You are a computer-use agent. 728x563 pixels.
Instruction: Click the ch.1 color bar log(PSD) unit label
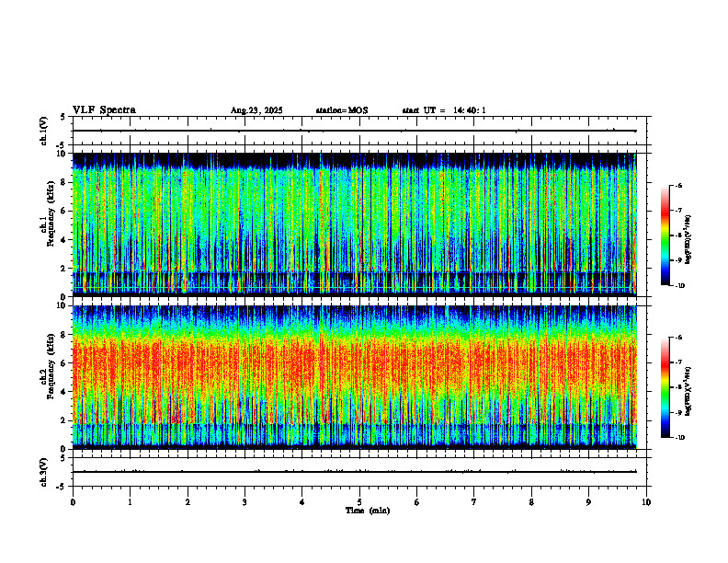tap(688, 239)
